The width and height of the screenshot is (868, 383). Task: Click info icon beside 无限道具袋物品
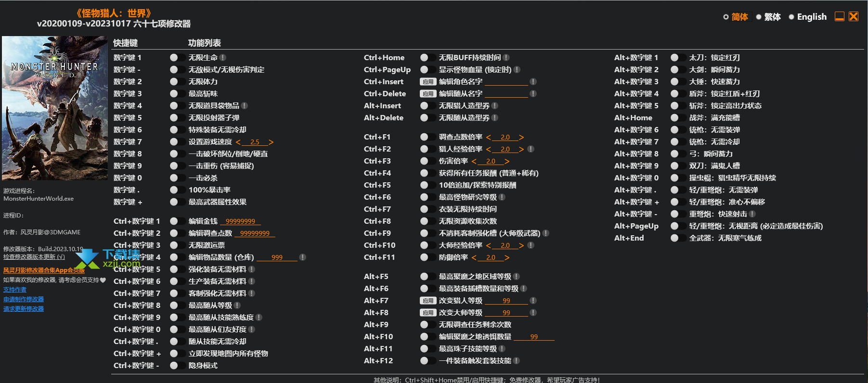coord(245,106)
